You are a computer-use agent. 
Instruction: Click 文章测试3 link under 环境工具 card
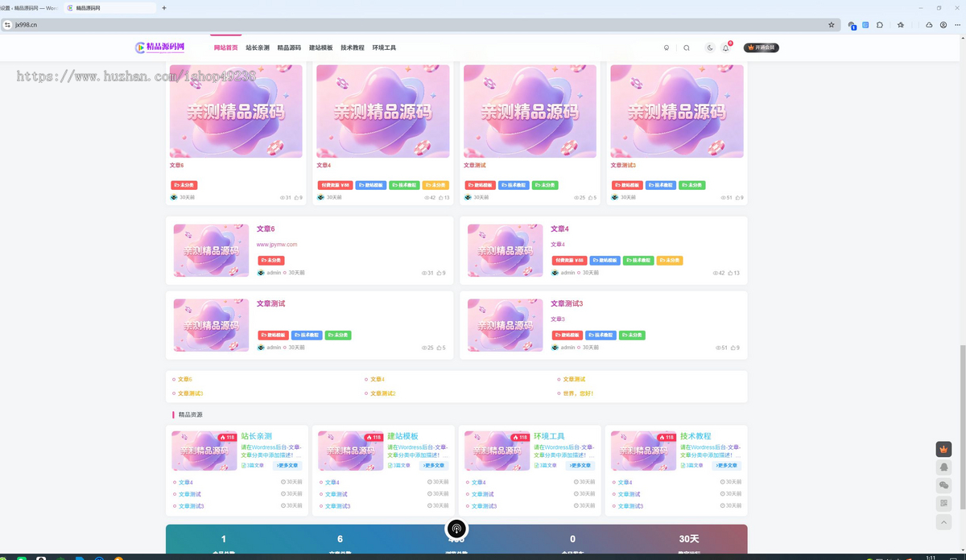pyautogui.click(x=484, y=506)
